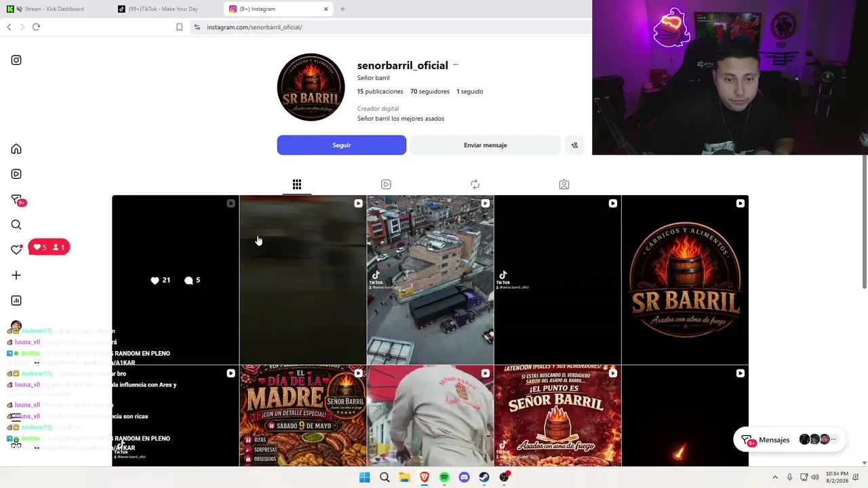Open Steam from the taskbar
The height and width of the screenshot is (488, 868).
pos(484,477)
